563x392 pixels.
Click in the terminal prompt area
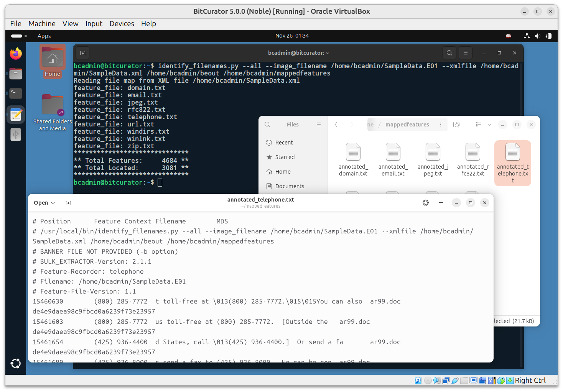pyautogui.click(x=160, y=182)
